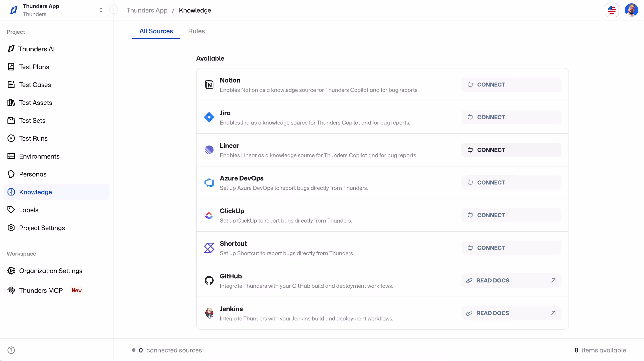Open Read Docs for GitHub
The height and width of the screenshot is (361, 644).
pyautogui.click(x=511, y=280)
